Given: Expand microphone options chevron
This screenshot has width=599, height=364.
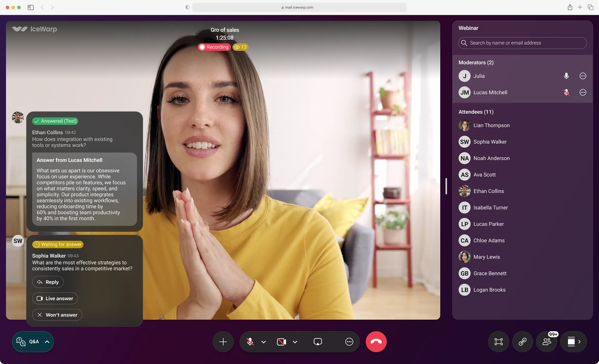Looking at the screenshot, I should pyautogui.click(x=263, y=342).
